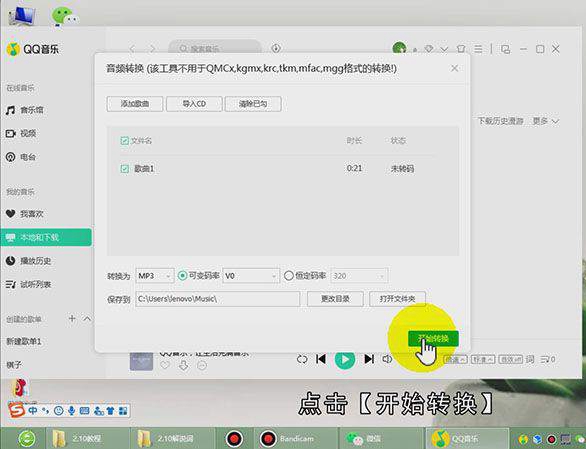
Task: Click the green play button
Action: coord(345,360)
